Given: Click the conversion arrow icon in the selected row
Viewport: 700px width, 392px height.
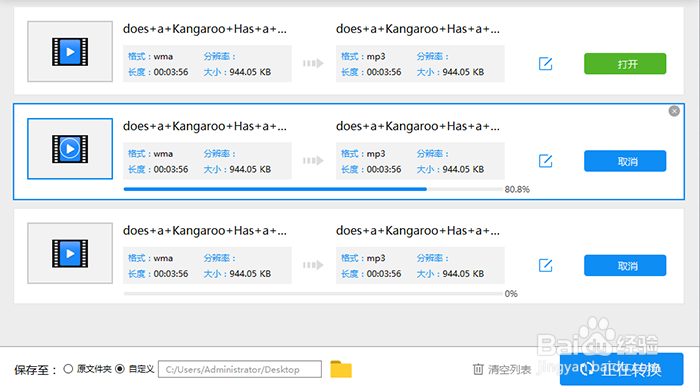Looking at the screenshot, I should point(313,161).
